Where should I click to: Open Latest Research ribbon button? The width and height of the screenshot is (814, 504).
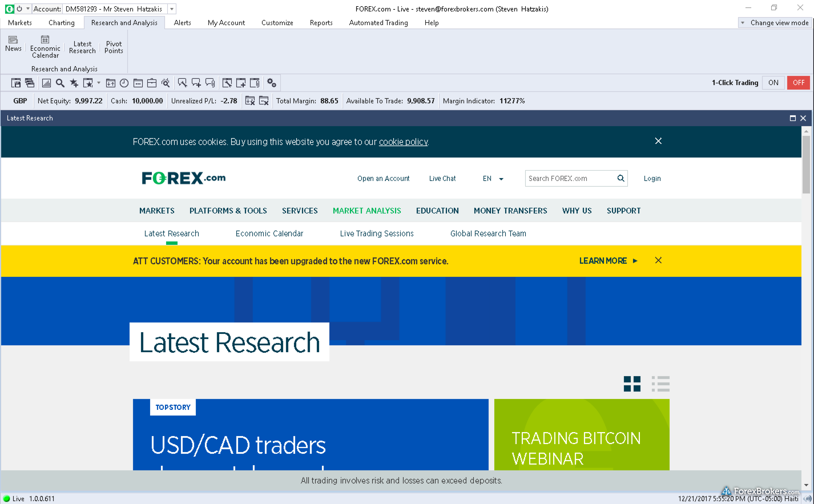(82, 47)
